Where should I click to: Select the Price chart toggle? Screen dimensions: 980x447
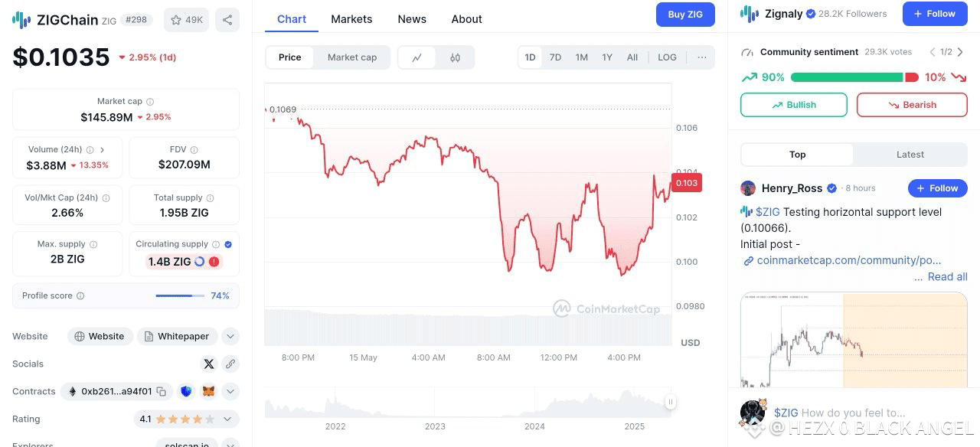pos(289,57)
